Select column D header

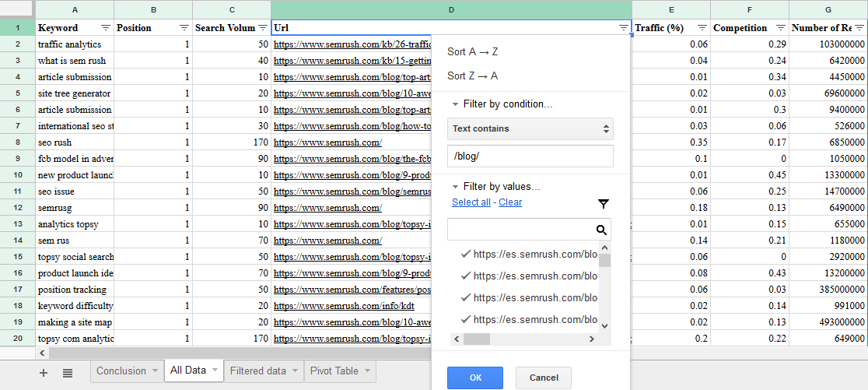tap(451, 9)
